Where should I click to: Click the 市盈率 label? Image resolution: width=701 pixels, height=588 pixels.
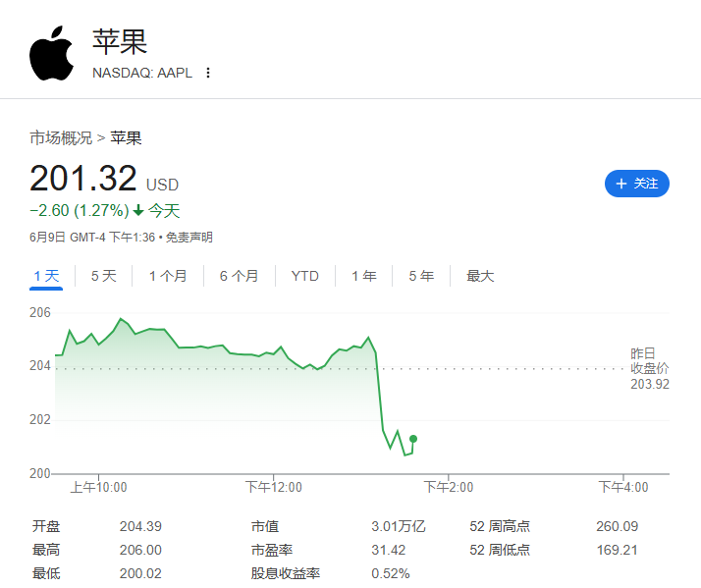point(272,550)
